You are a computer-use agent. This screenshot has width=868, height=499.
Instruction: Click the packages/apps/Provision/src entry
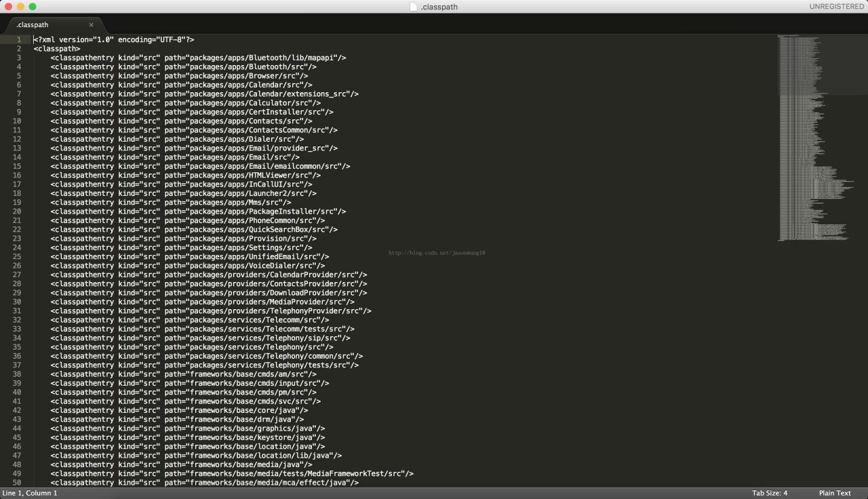tap(183, 239)
